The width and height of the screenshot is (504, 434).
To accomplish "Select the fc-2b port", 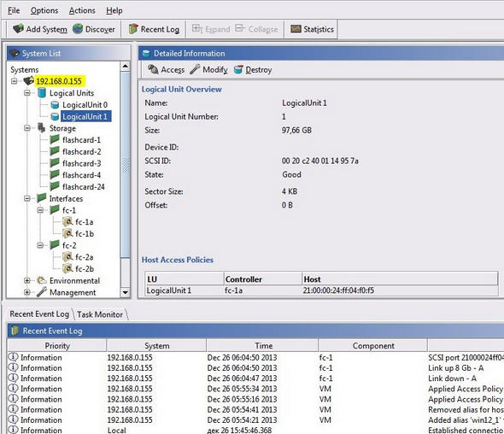I will 85,269.
